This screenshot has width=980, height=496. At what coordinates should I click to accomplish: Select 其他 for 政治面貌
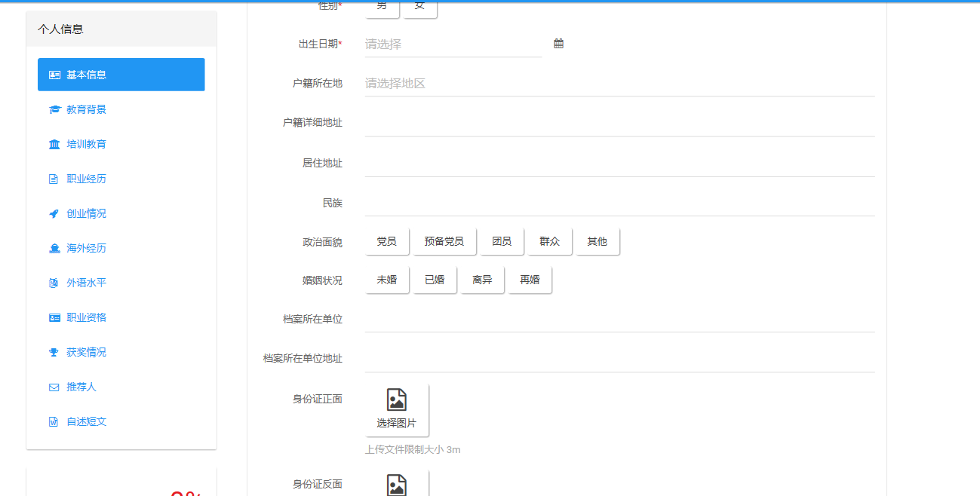click(x=598, y=241)
